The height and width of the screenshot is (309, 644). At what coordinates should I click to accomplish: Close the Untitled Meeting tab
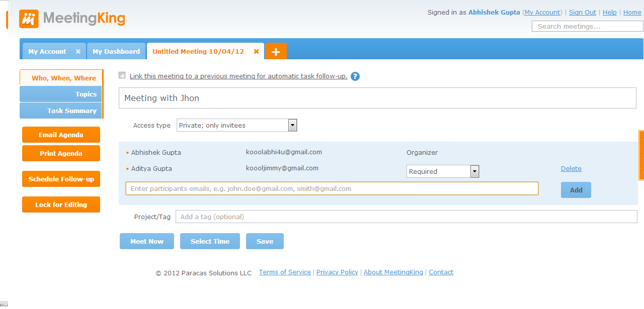(256, 52)
